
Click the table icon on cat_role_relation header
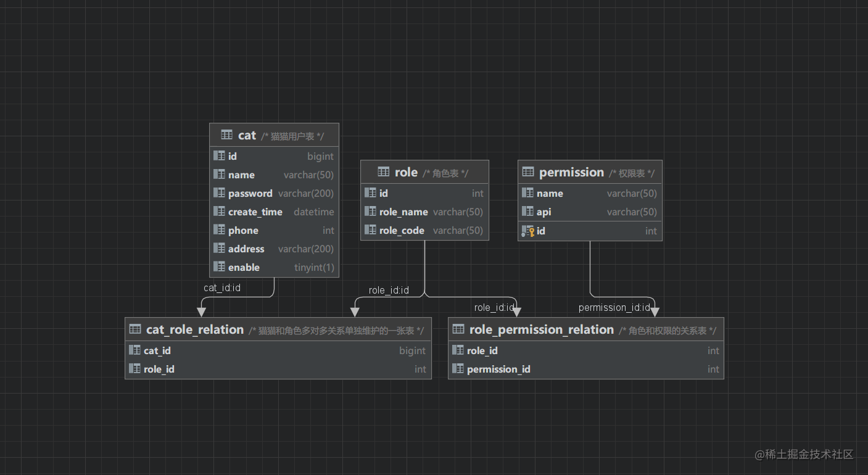(x=135, y=329)
